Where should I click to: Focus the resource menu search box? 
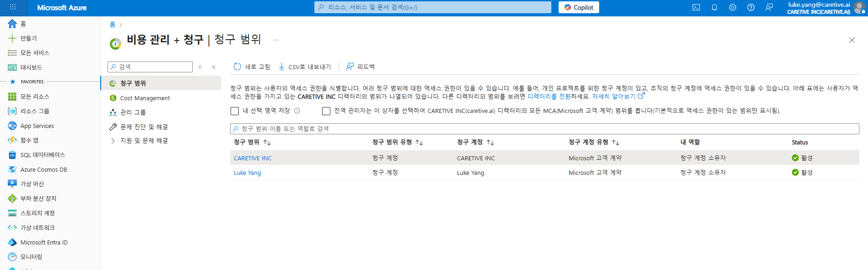tap(150, 67)
